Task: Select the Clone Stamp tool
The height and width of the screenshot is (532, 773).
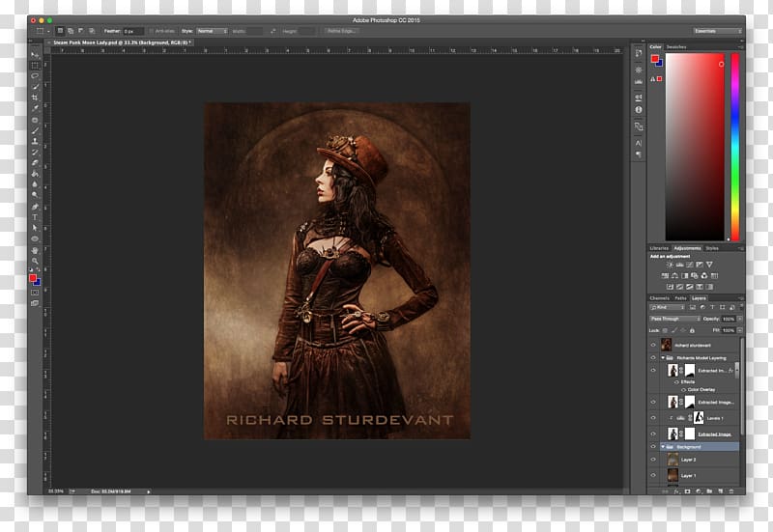Action: point(35,141)
